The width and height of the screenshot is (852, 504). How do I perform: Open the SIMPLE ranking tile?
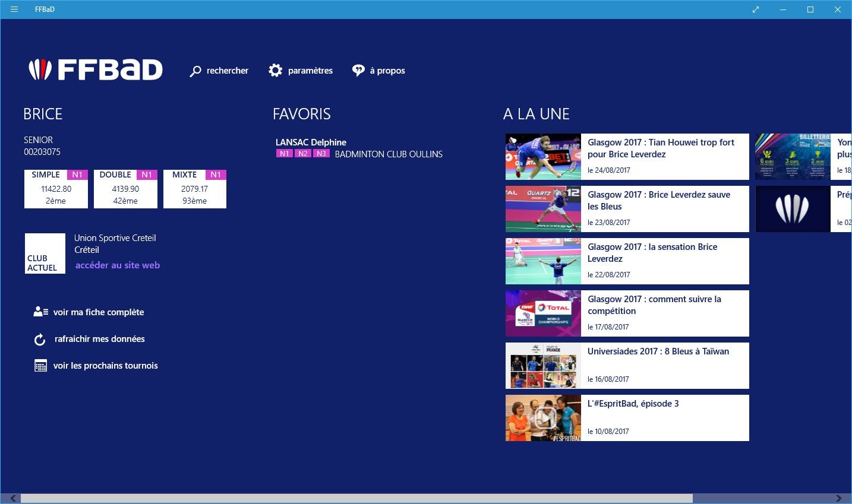coord(56,189)
